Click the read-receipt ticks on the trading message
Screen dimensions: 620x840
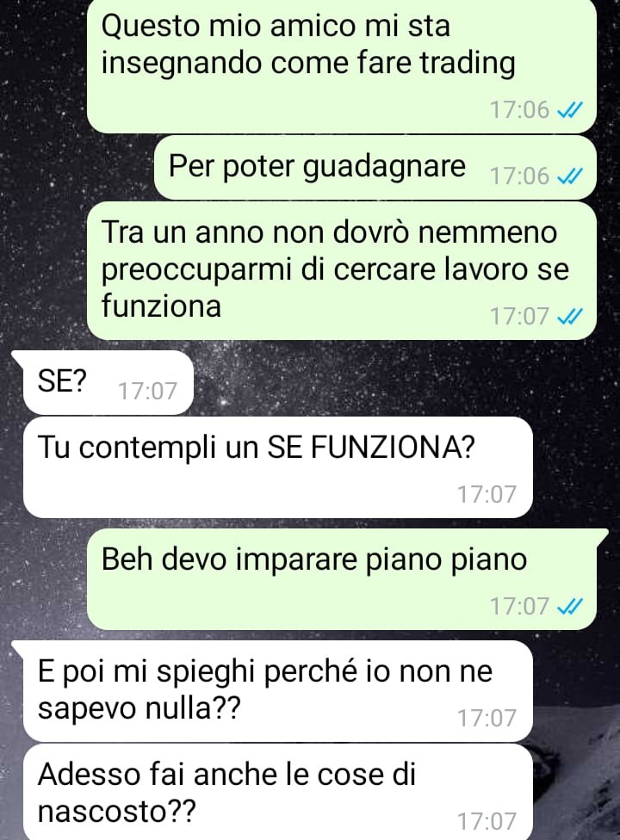coord(570,110)
